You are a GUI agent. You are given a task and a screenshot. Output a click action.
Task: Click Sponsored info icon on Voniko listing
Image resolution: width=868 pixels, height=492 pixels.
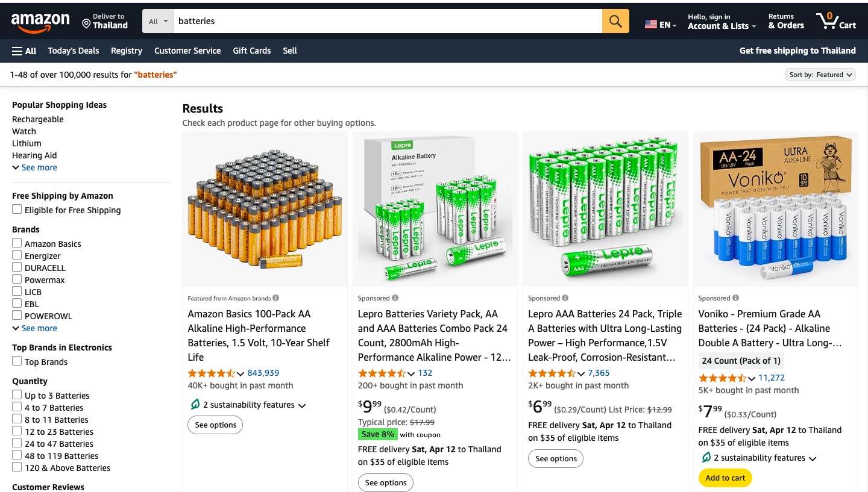coord(735,298)
